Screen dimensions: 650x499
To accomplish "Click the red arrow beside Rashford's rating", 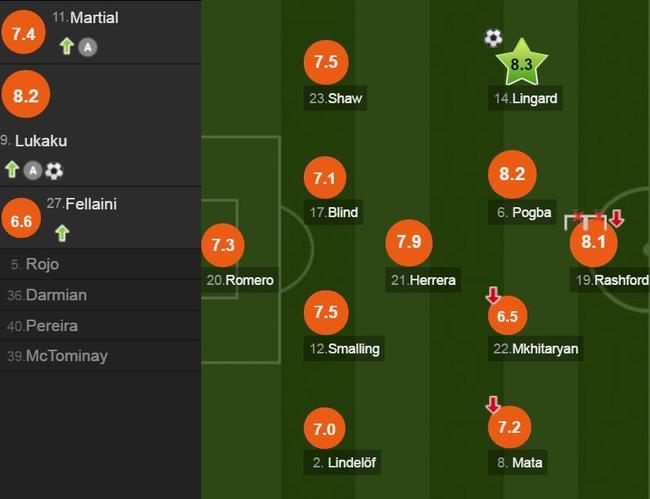I will [617, 218].
